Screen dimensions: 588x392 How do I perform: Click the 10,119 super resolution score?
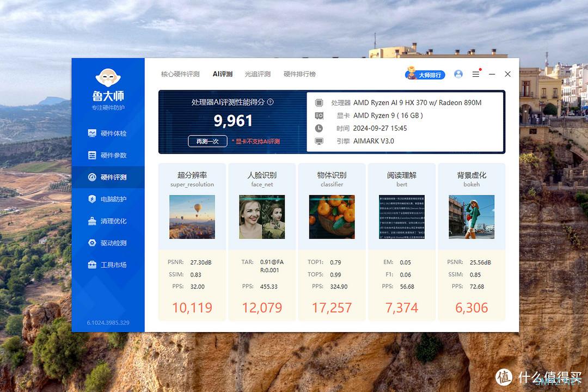192,308
